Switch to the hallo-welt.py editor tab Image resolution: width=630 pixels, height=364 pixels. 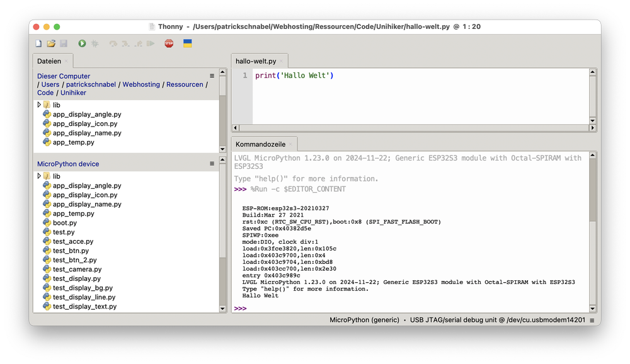pyautogui.click(x=256, y=61)
